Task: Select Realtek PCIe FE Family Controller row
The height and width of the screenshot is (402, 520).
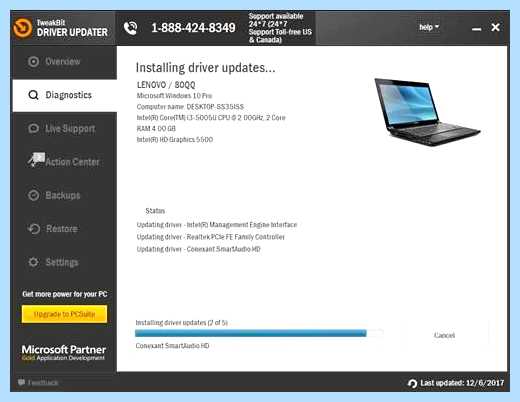Action: tap(211, 237)
